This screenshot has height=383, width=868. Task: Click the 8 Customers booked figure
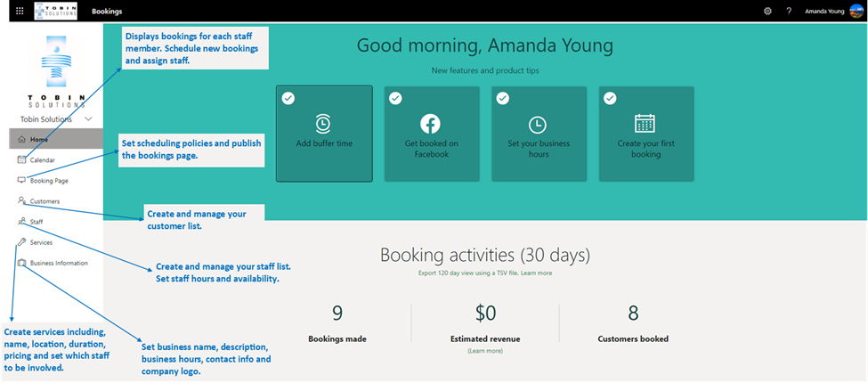point(633,314)
